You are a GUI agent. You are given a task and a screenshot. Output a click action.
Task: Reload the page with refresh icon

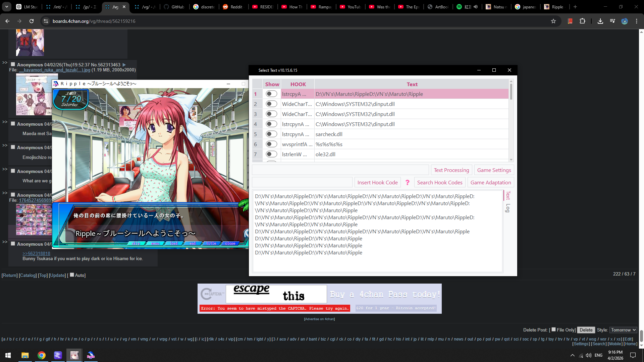click(32, 21)
